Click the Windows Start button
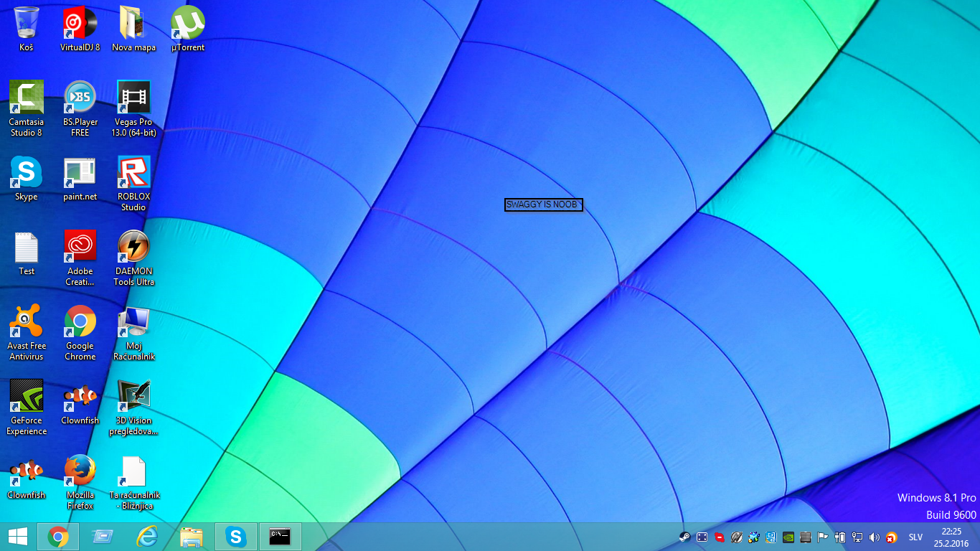 (x=18, y=537)
